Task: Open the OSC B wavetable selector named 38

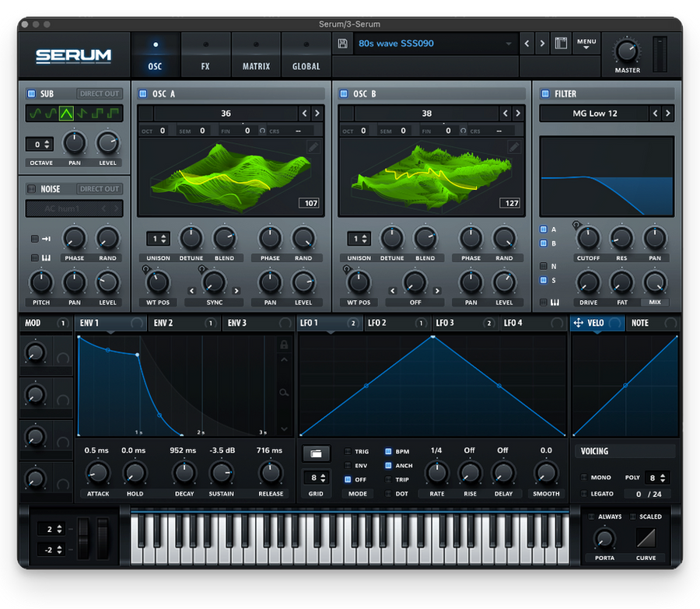Action: click(x=427, y=114)
